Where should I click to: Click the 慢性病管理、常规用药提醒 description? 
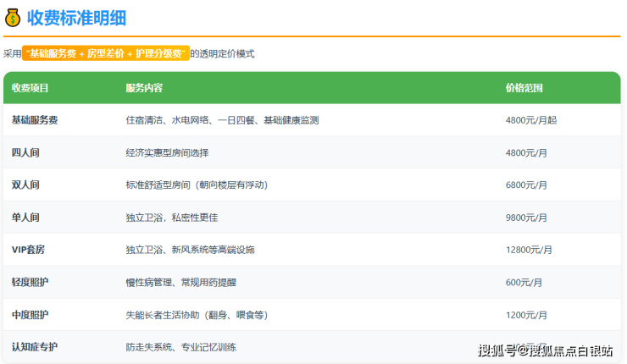[182, 282]
